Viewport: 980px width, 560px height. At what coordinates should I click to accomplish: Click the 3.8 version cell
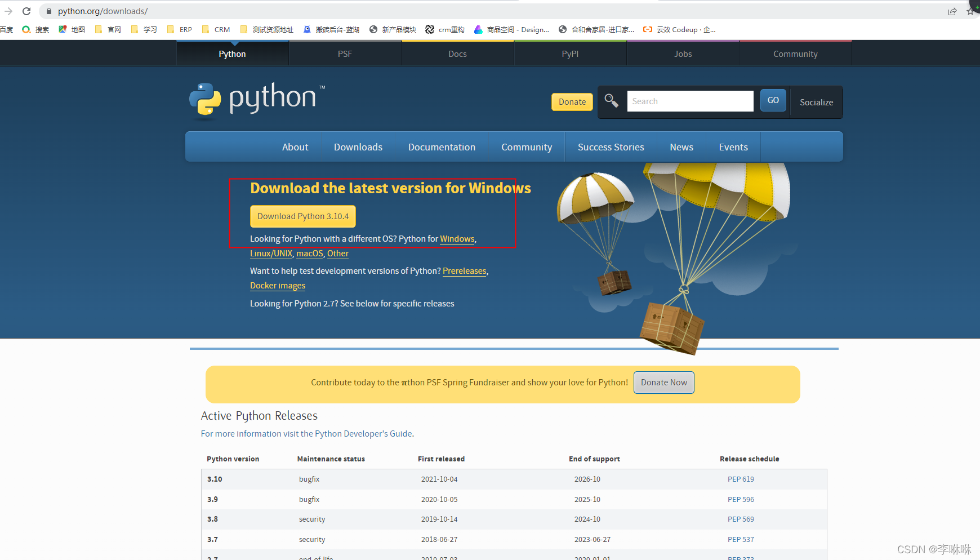(212, 519)
